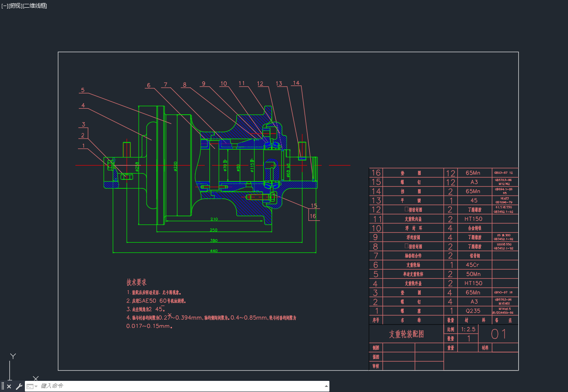Select balloon number 10 above assembly view
The image size is (568, 392).
pos(224,83)
